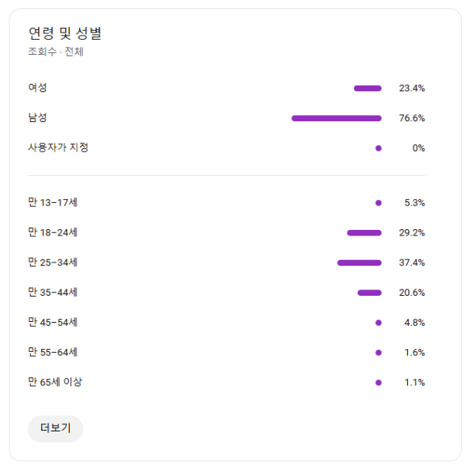Click the 더보기 button
Viewport: 476px width, 471px height.
56,428
